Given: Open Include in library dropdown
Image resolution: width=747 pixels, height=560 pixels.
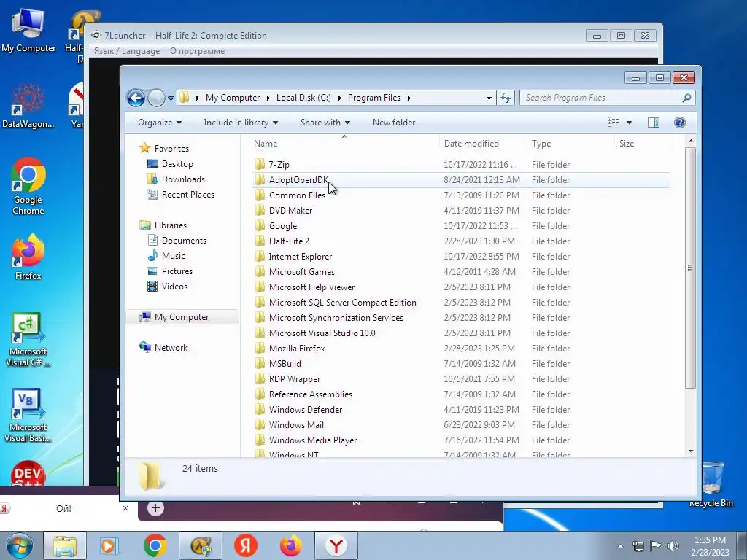Looking at the screenshot, I should 241,122.
